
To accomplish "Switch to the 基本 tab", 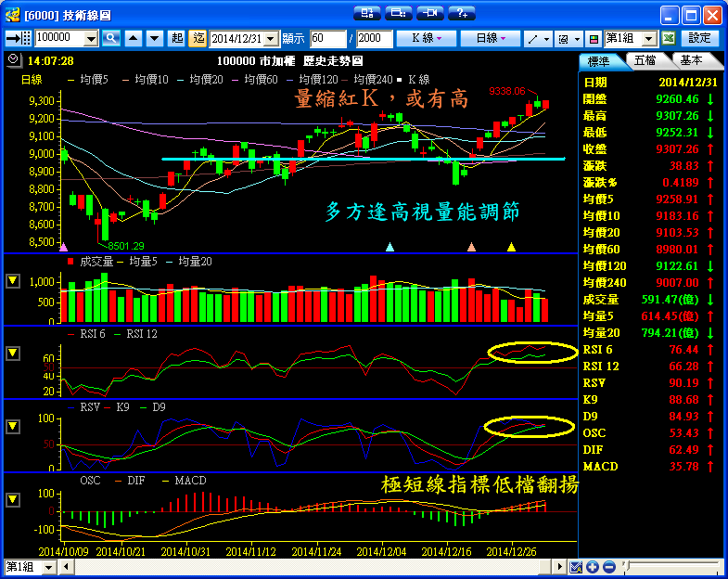I will 691,59.
